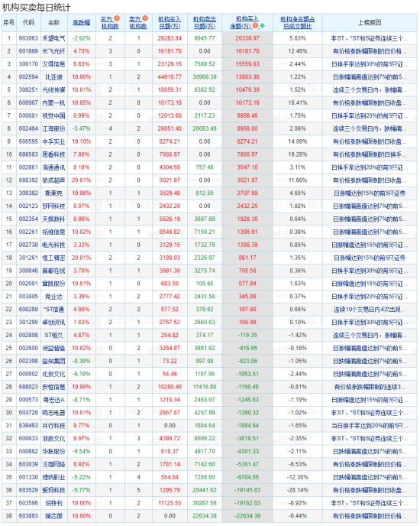Sort table by 涨跌幅 column
The width and height of the screenshot is (420, 526).
[82, 22]
